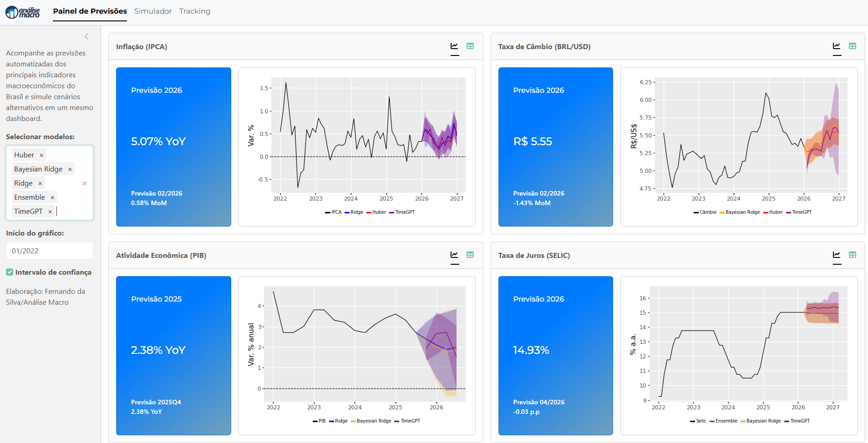Viewport: 868px width, 443px height.
Task: Open table view for Taxa de Juros (SELIC)
Action: click(x=853, y=255)
